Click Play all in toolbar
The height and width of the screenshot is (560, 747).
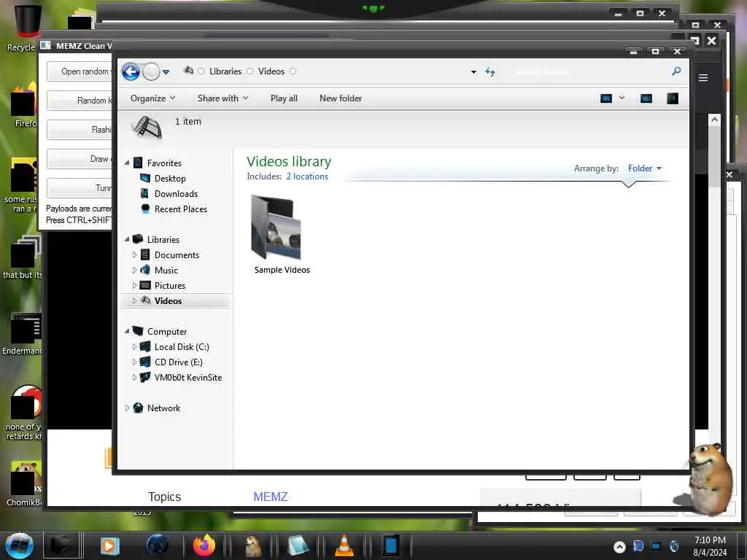coord(284,98)
